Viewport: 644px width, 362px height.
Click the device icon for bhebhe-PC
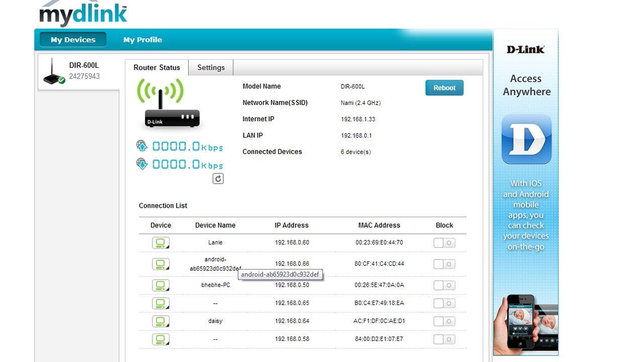click(160, 285)
